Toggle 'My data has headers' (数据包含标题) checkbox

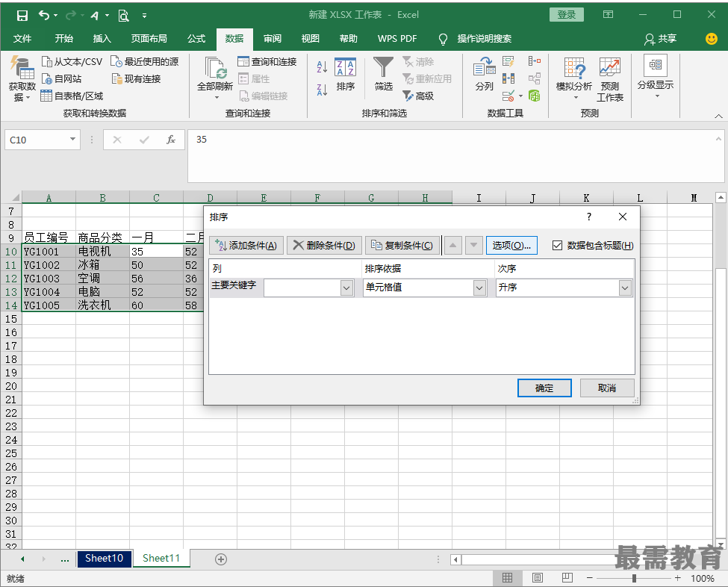(557, 245)
